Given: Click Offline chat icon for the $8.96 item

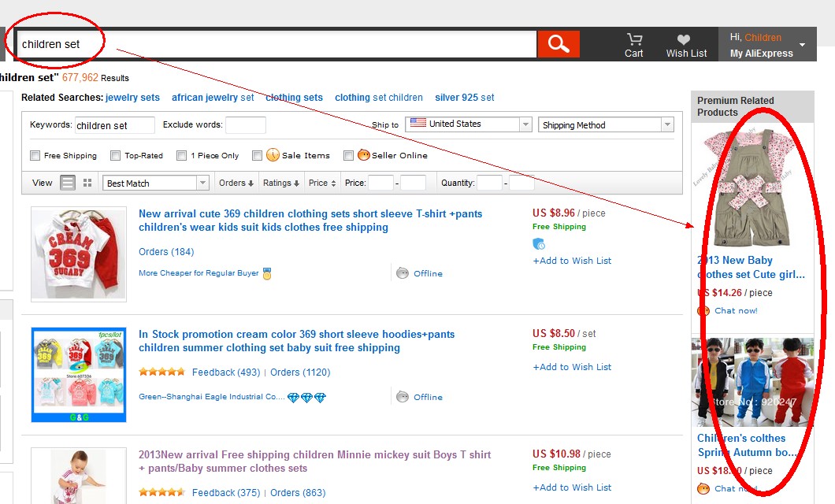Looking at the screenshot, I should tap(403, 273).
